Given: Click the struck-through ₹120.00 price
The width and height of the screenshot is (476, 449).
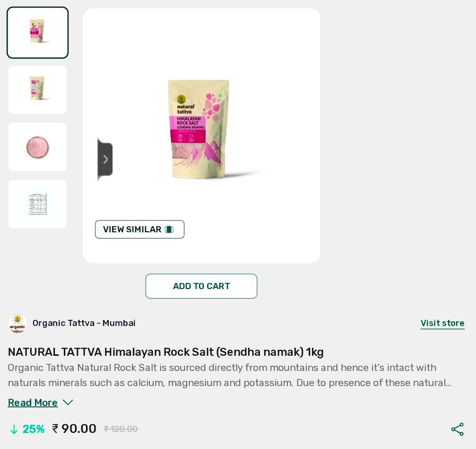Looking at the screenshot, I should pyautogui.click(x=121, y=429).
